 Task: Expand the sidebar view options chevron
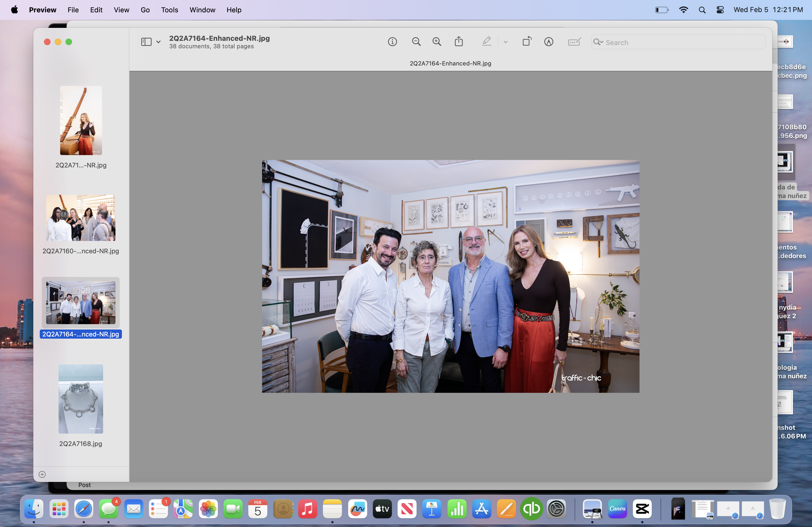[158, 42]
